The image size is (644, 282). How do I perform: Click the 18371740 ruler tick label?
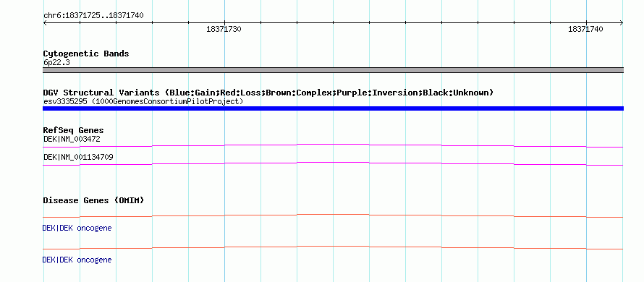tap(585, 29)
